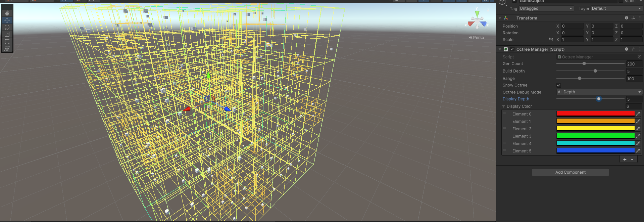Viewport: 644px width, 222px height.
Task: Click the Gen Count value field 200
Action: pyautogui.click(x=634, y=64)
